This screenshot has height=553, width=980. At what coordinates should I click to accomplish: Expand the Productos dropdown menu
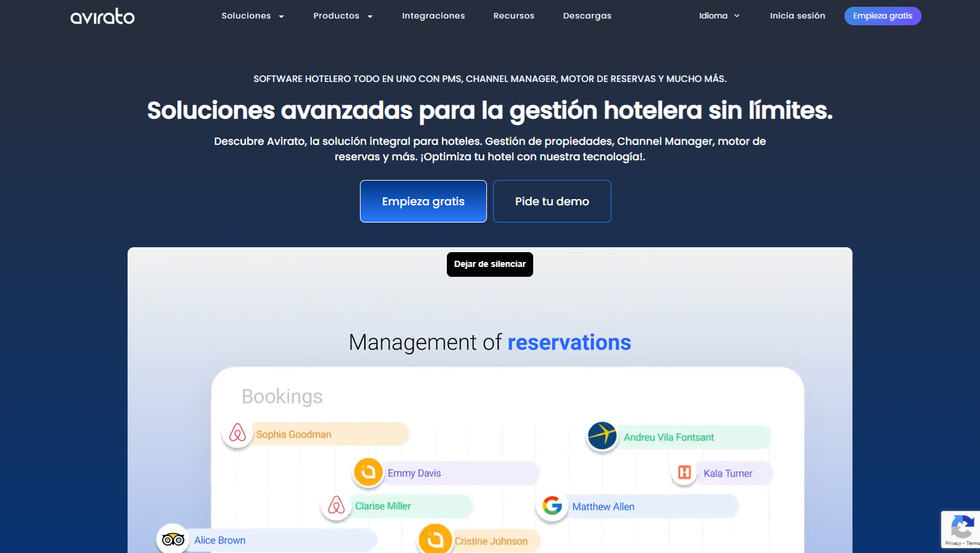tap(343, 16)
